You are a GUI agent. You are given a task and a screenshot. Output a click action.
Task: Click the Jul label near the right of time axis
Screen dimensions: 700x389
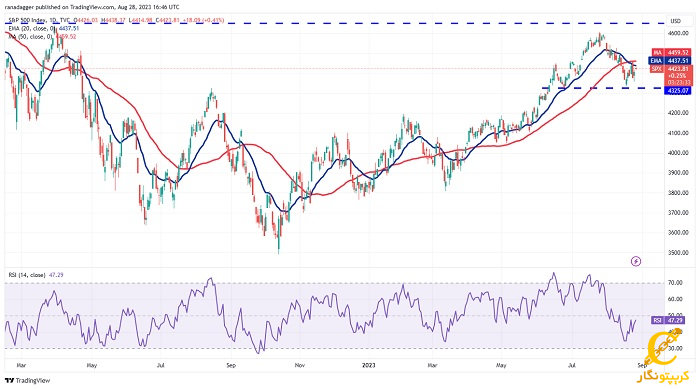click(x=571, y=365)
